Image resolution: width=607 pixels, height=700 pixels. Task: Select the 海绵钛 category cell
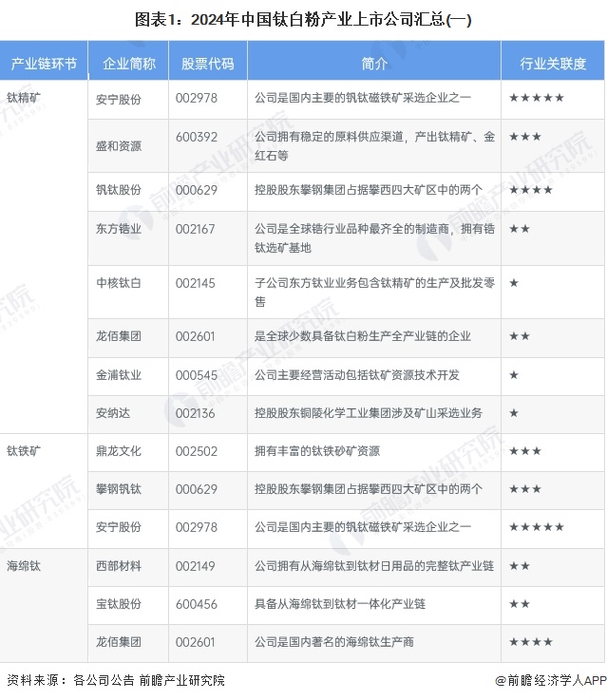pos(24,566)
